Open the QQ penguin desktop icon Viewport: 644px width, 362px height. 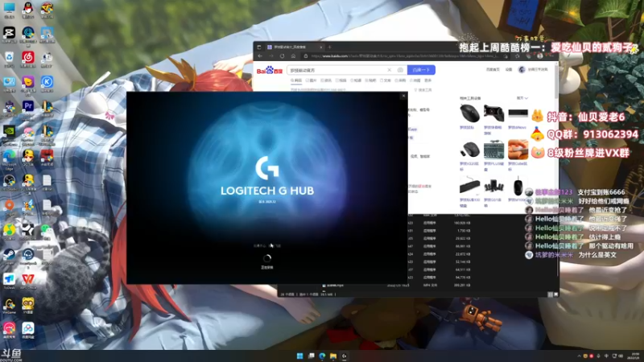[28, 8]
